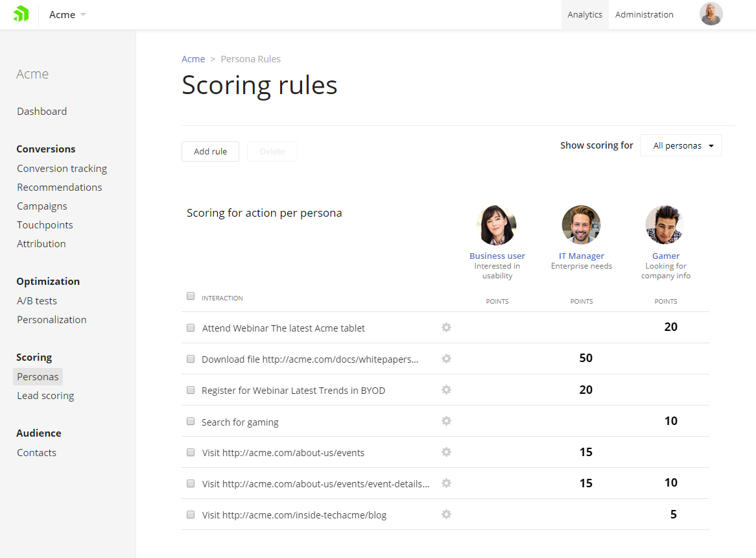Viewport: 756px width, 558px height.
Task: Open the Analytics tab
Action: pos(584,15)
